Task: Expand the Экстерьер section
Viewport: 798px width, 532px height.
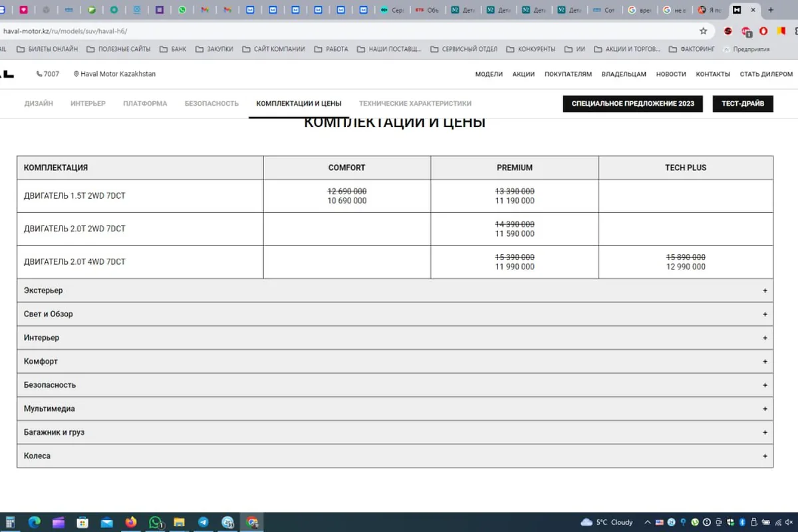Action: pos(395,291)
